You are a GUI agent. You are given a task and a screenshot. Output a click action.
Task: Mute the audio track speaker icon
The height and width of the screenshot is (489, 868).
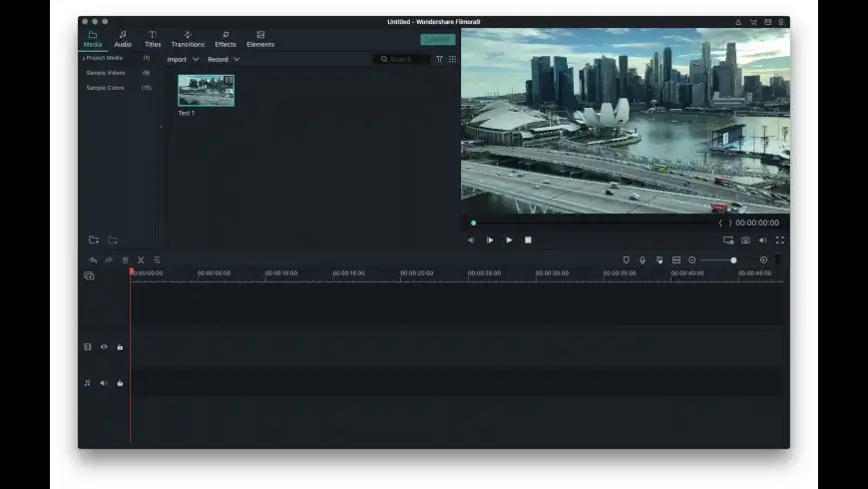[104, 383]
